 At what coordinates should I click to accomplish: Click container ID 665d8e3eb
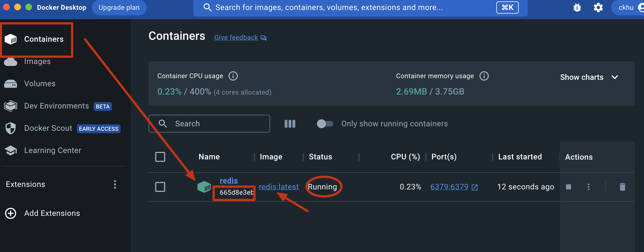(236, 192)
